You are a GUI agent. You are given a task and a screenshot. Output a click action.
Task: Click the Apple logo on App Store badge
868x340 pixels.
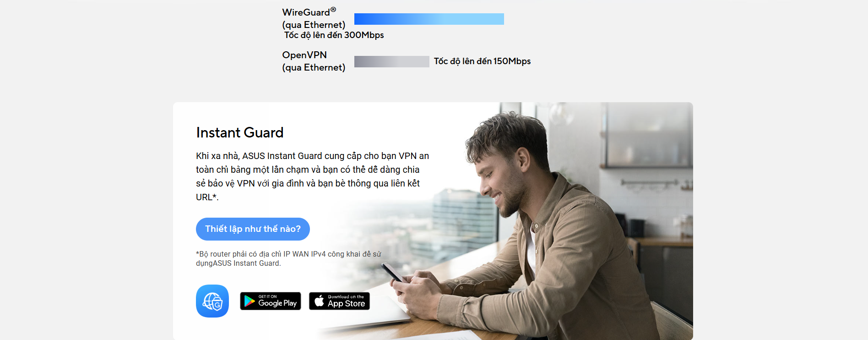pyautogui.click(x=319, y=301)
